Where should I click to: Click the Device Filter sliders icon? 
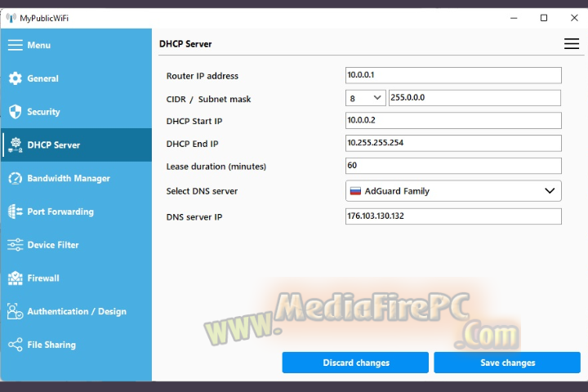click(16, 244)
